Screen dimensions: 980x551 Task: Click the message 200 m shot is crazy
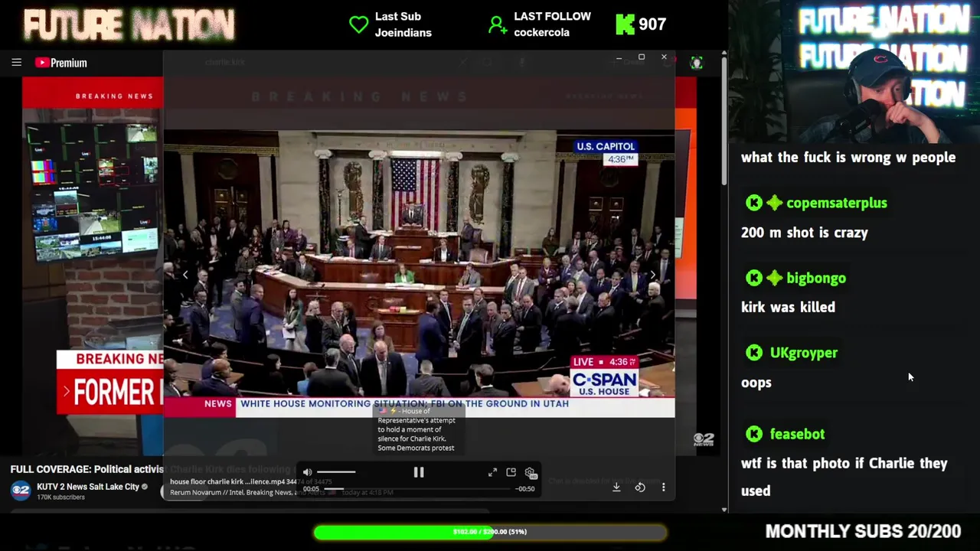tap(805, 233)
